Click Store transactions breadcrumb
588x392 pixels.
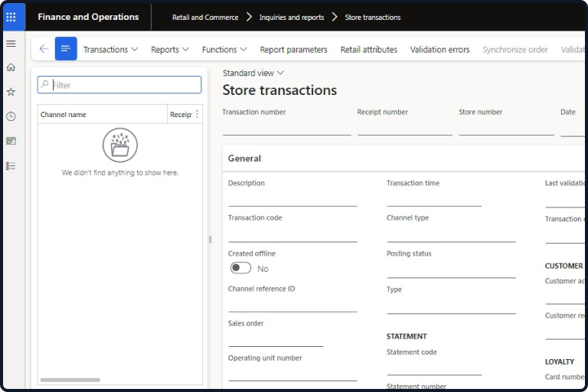tap(373, 18)
